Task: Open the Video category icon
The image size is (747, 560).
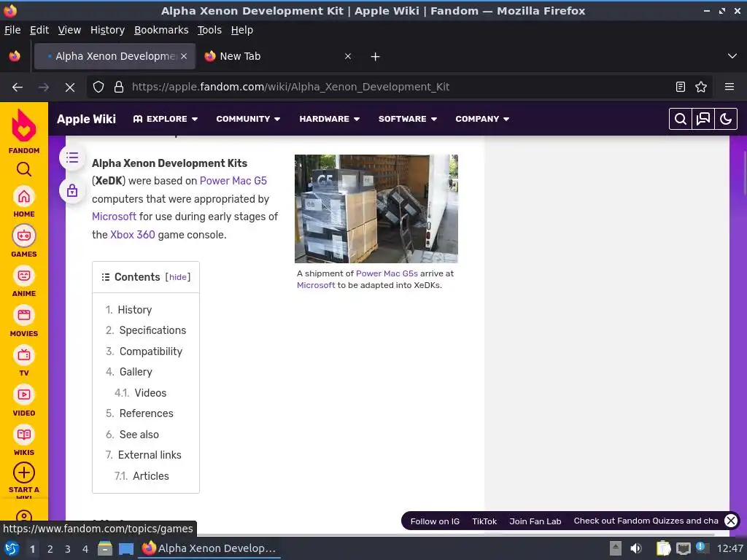Action: click(x=24, y=394)
